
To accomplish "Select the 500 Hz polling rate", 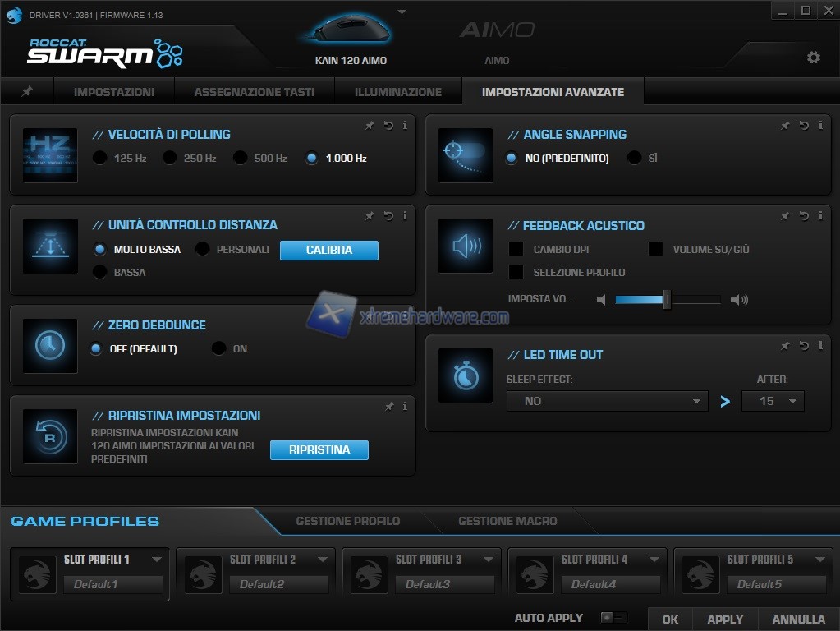I will [x=241, y=158].
